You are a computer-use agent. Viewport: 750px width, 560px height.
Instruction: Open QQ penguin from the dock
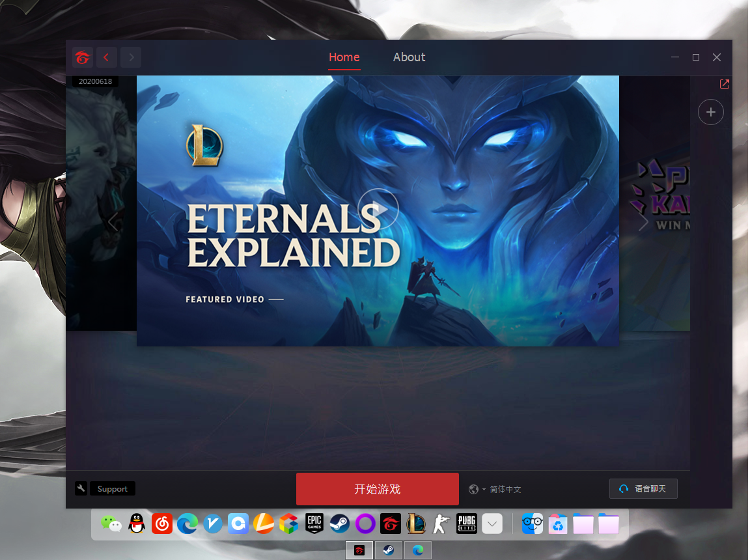tap(137, 524)
